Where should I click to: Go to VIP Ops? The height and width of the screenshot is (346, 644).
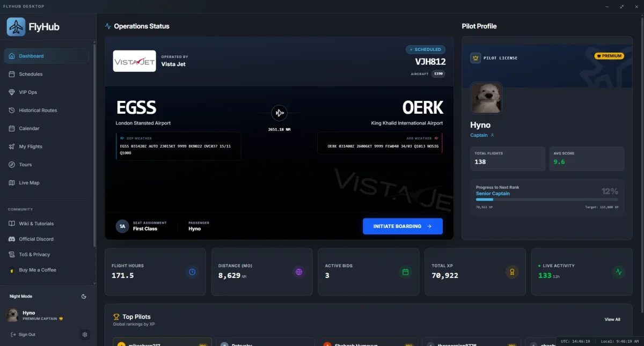[47, 92]
